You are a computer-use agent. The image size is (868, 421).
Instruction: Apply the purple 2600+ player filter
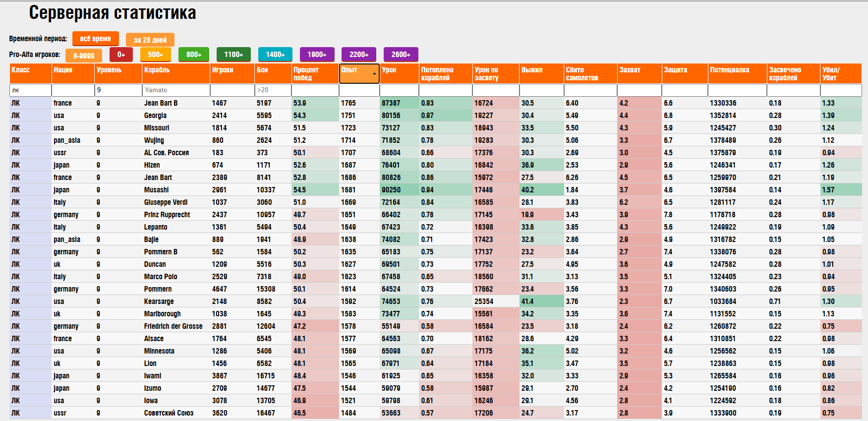click(401, 55)
